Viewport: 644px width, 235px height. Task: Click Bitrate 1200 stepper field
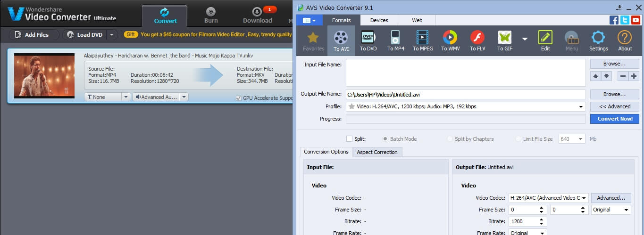click(x=527, y=221)
